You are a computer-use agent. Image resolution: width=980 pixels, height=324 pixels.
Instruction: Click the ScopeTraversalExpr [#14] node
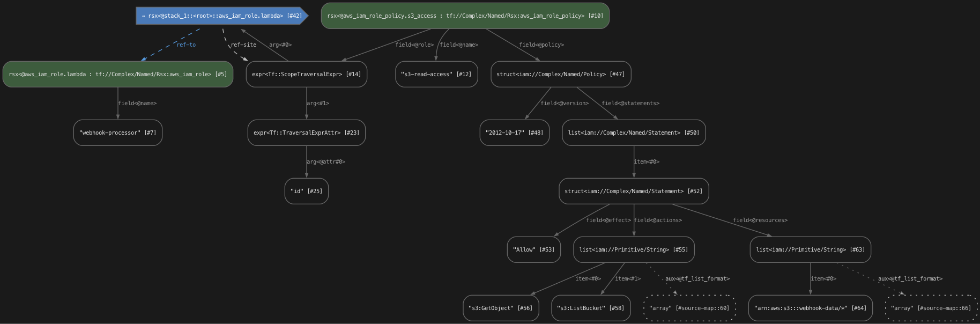click(307, 74)
